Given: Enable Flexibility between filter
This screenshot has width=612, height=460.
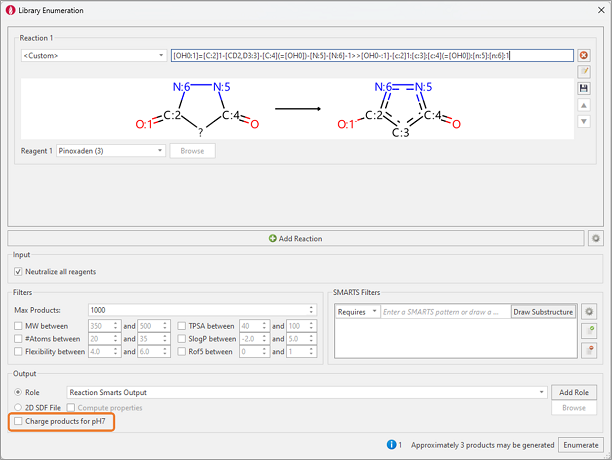Looking at the screenshot, I should click(18, 352).
